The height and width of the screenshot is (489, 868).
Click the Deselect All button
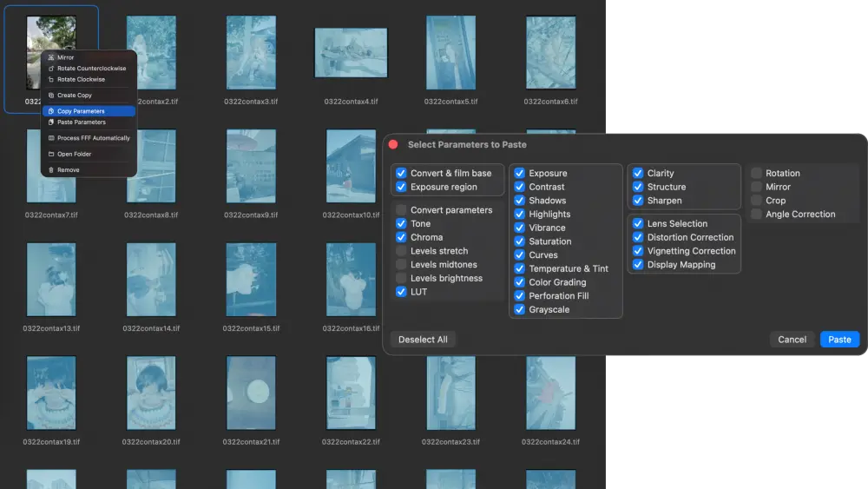pyautogui.click(x=423, y=340)
